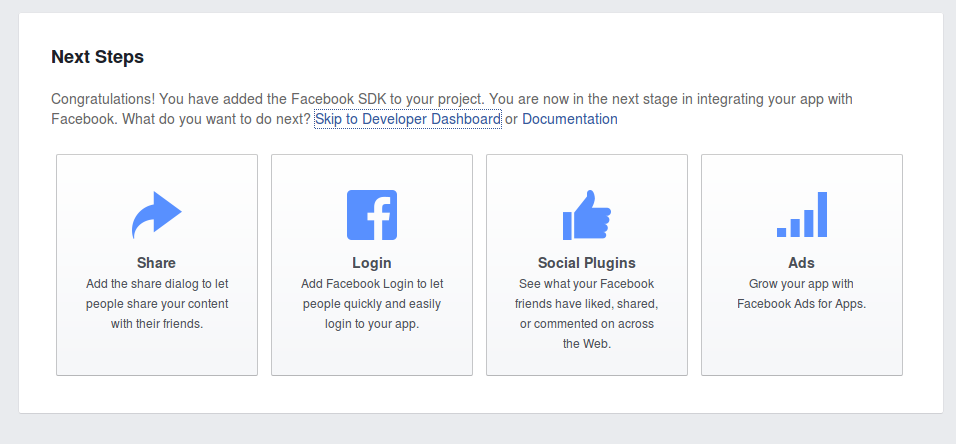Click the blue Share arrow icon

click(157, 215)
